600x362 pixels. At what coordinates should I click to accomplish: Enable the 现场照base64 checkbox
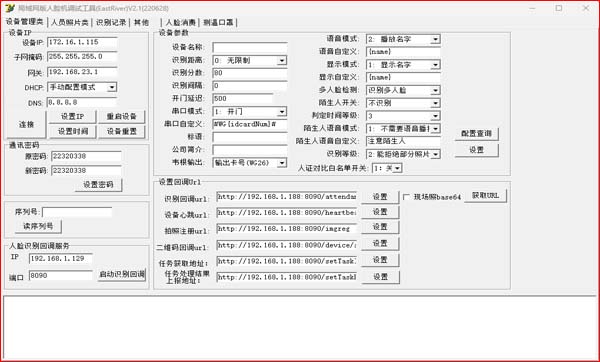coord(406,197)
